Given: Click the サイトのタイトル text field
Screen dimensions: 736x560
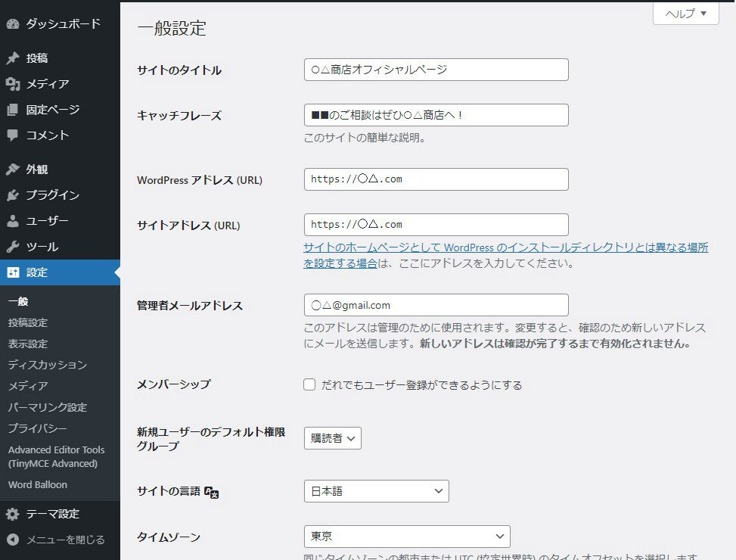Looking at the screenshot, I should coord(436,70).
